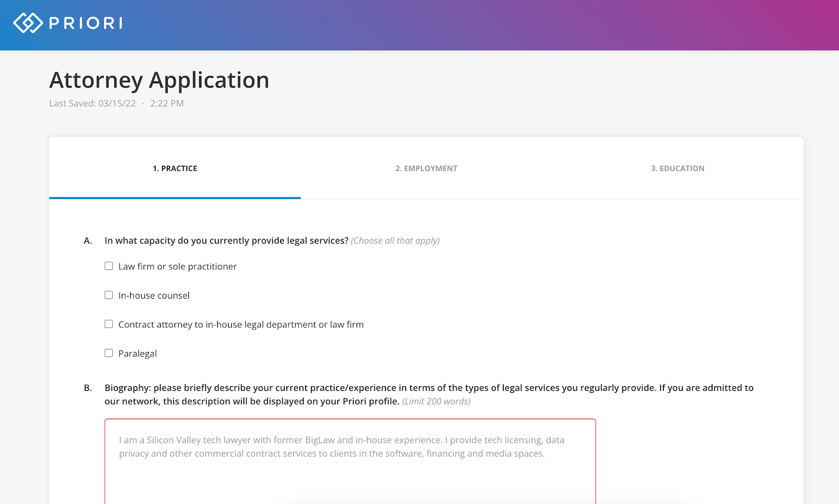Click the Choose all that apply hint text
The width and height of the screenshot is (839, 504).
coord(395,240)
